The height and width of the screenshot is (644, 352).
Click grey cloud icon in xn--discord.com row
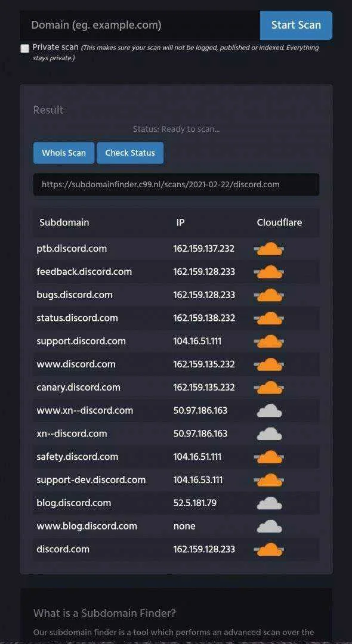coord(270,434)
